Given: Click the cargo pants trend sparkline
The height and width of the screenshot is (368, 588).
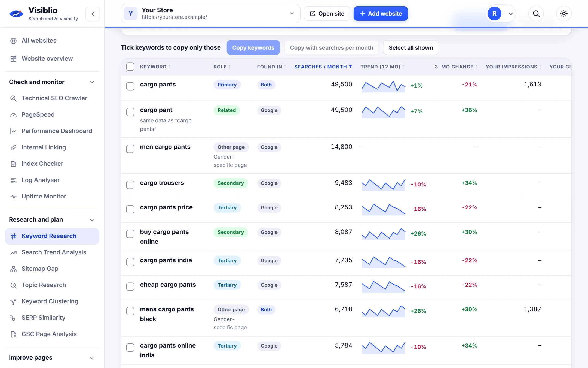Looking at the screenshot, I should (x=383, y=86).
